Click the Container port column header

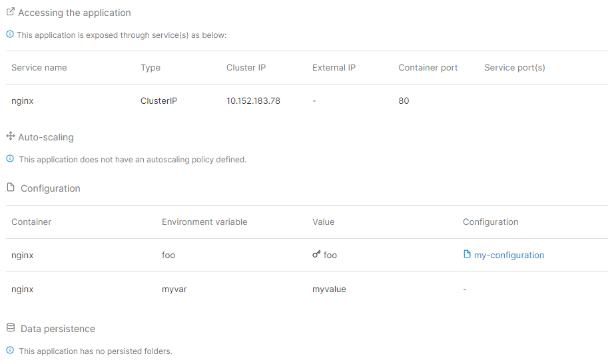(x=428, y=67)
